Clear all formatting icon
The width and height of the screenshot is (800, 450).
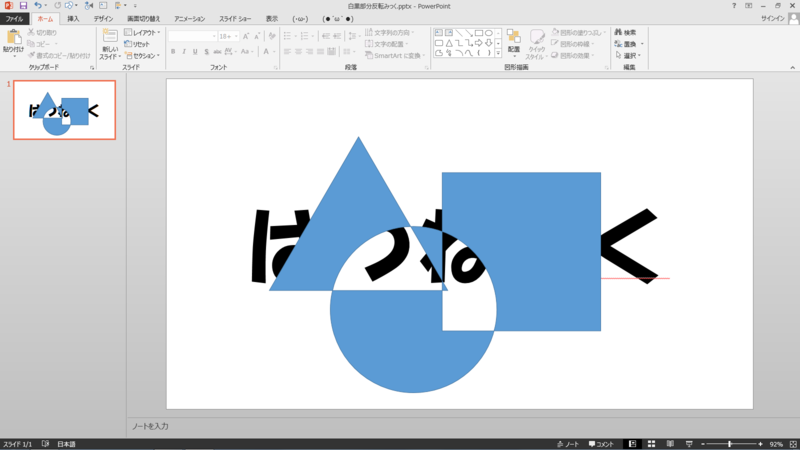[x=271, y=36]
